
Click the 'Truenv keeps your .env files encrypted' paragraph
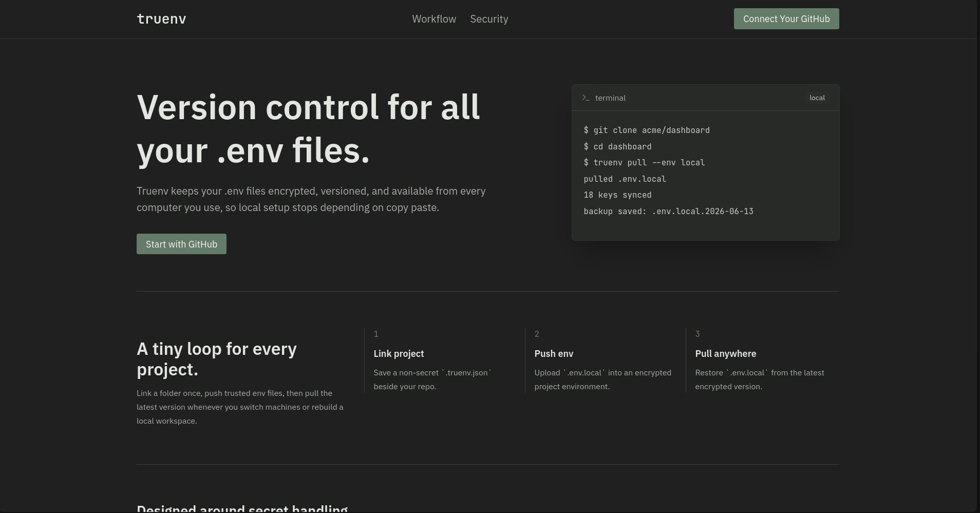[x=311, y=199]
